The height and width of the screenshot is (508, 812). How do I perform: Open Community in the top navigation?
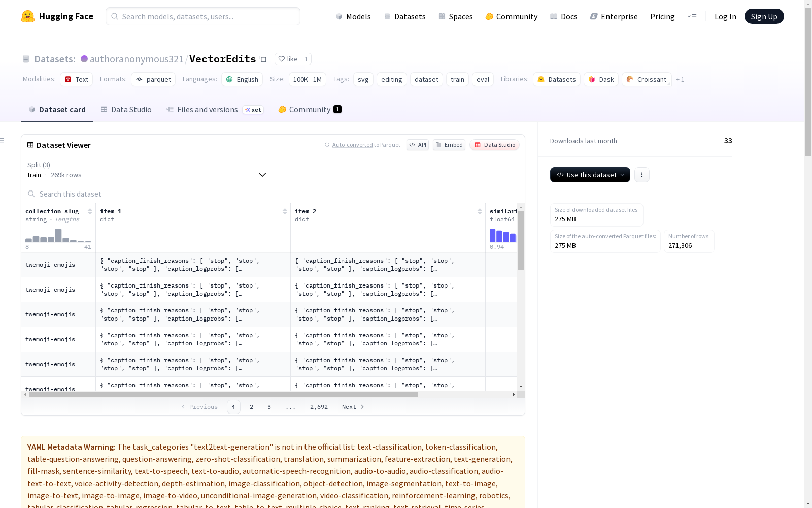511,16
